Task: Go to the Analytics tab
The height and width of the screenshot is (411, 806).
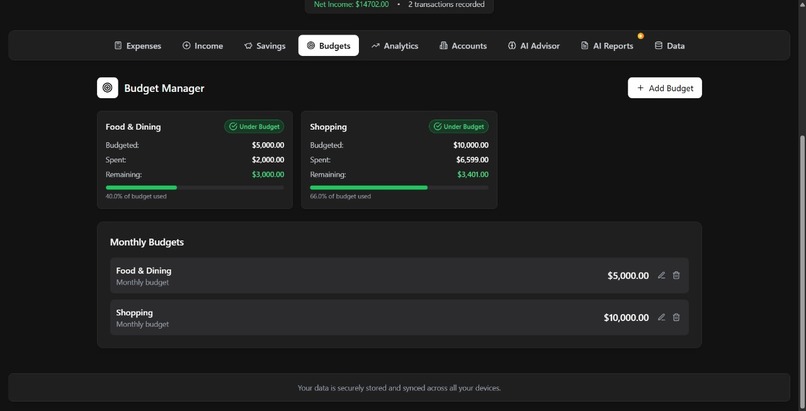Action: pos(395,46)
